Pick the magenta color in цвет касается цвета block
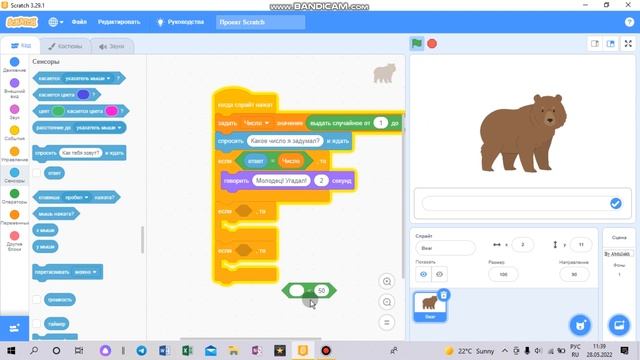 tap(111, 111)
